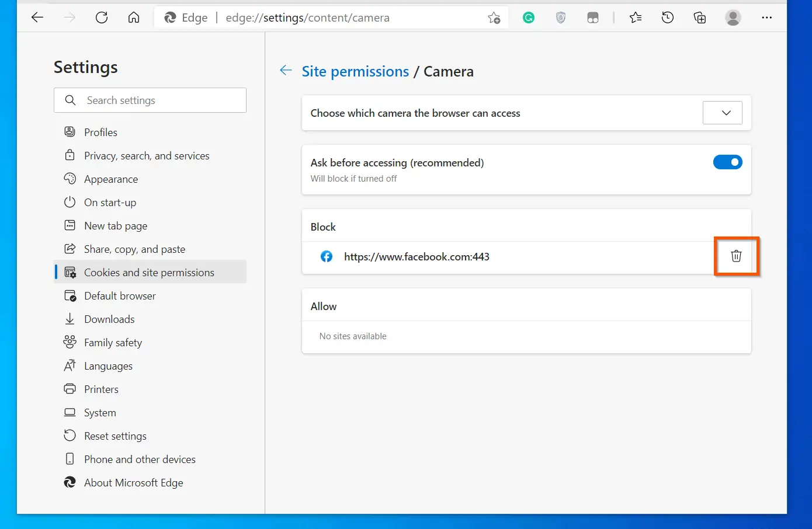This screenshot has height=529, width=812.
Task: Click the Edge logo in address bar
Action: click(170, 18)
